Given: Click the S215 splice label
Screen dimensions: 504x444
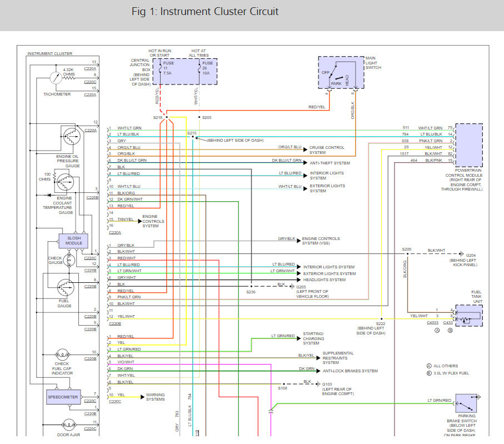Looking at the screenshot, I should tap(192, 133).
